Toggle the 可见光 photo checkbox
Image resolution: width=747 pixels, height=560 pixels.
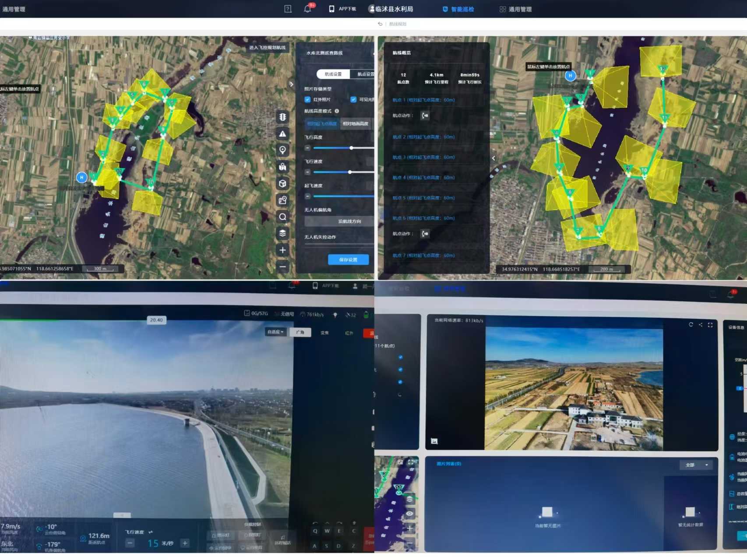(x=353, y=99)
